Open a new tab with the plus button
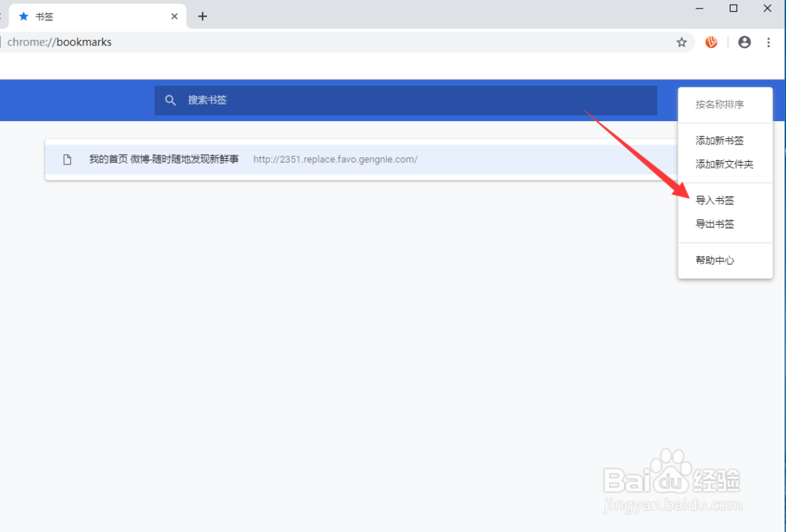This screenshot has width=786, height=532. click(x=202, y=17)
